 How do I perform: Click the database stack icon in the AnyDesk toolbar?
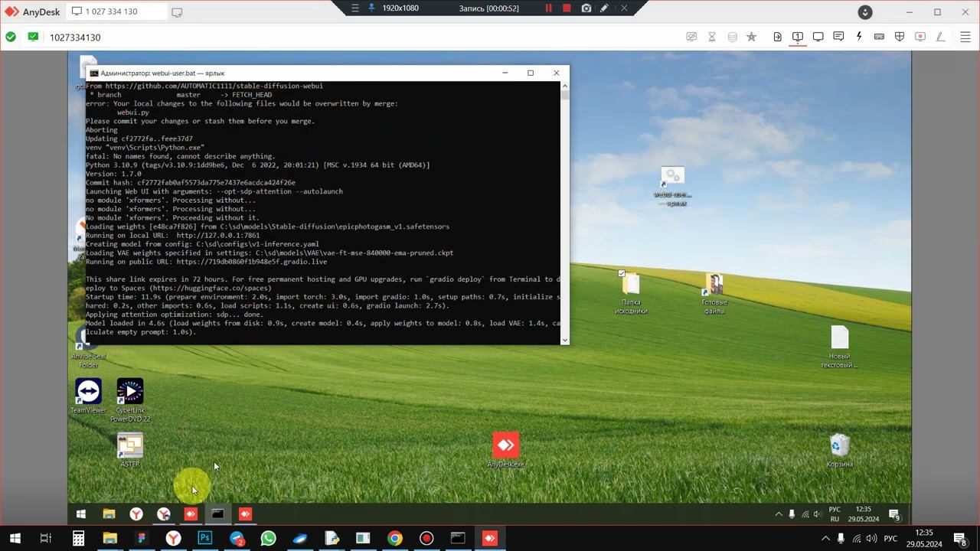pyautogui.click(x=732, y=37)
